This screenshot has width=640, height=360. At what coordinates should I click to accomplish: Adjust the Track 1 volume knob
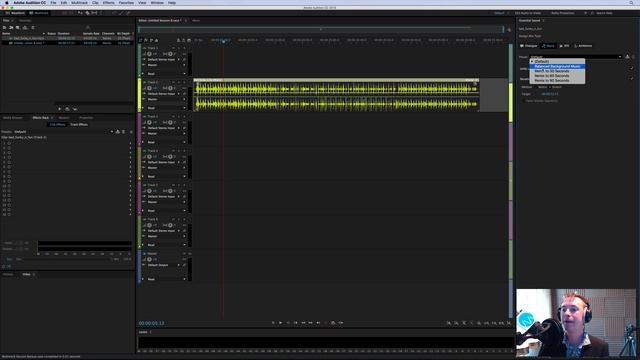coord(149,54)
